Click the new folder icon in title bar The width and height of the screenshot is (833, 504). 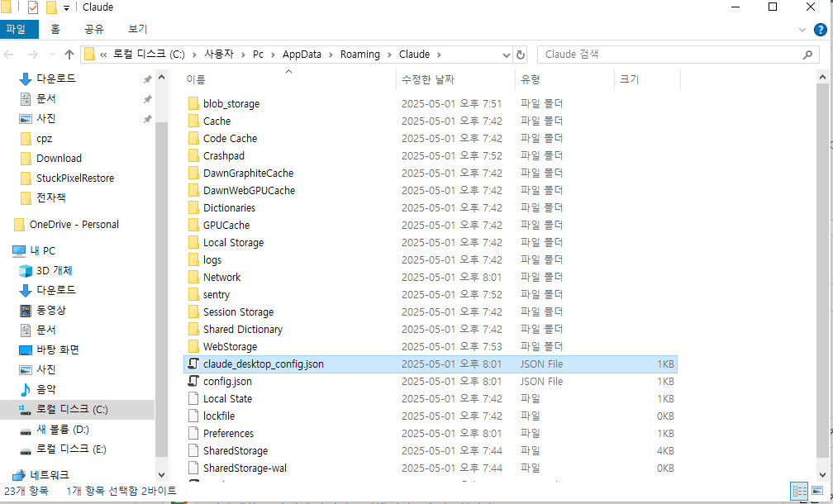tap(51, 7)
